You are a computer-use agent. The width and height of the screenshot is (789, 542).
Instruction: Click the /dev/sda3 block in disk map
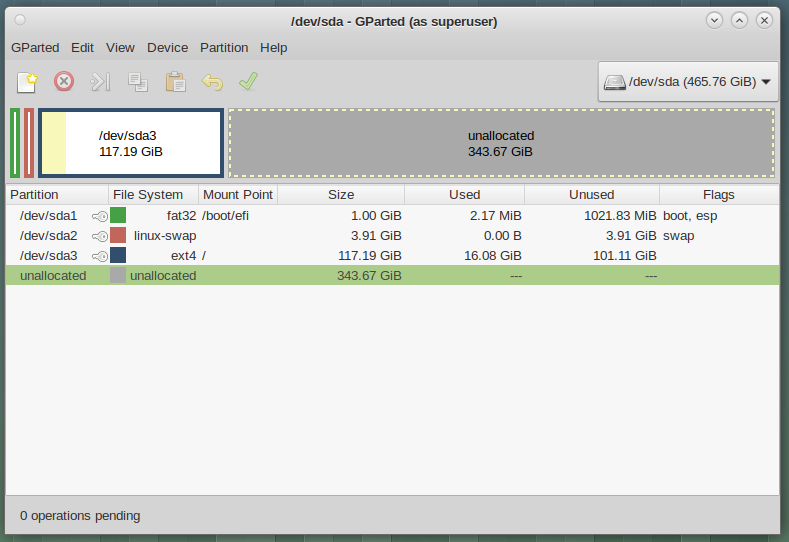click(131, 143)
